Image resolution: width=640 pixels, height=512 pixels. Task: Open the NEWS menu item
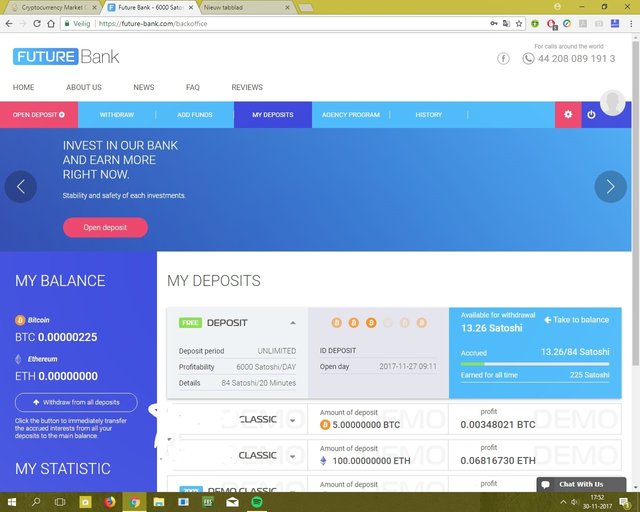(x=144, y=87)
